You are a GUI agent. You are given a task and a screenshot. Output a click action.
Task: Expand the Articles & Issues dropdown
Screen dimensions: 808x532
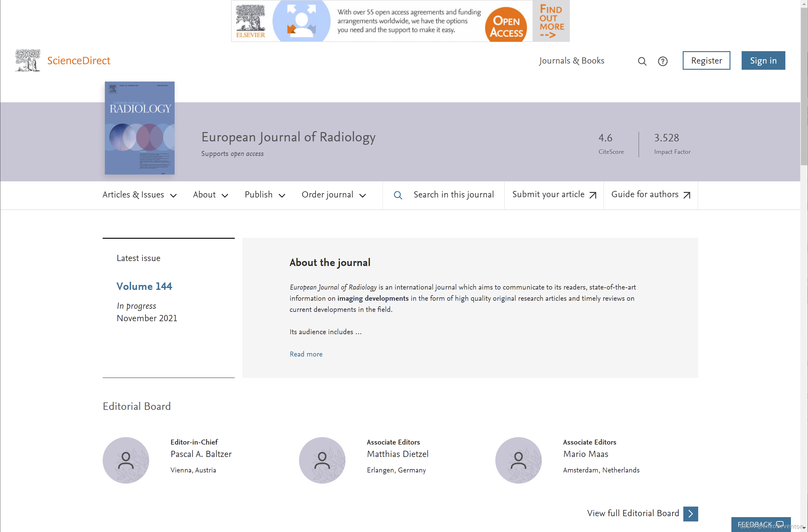(140, 195)
